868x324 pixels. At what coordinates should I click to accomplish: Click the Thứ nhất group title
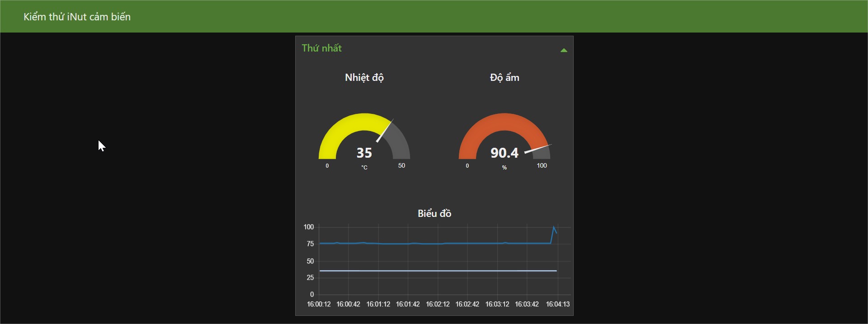click(321, 48)
